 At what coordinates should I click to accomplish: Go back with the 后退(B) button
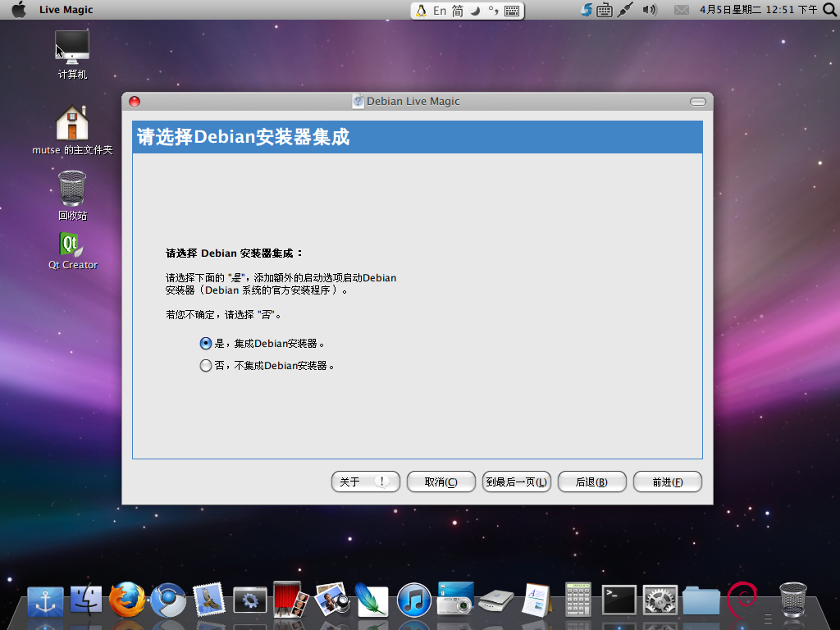(x=592, y=482)
